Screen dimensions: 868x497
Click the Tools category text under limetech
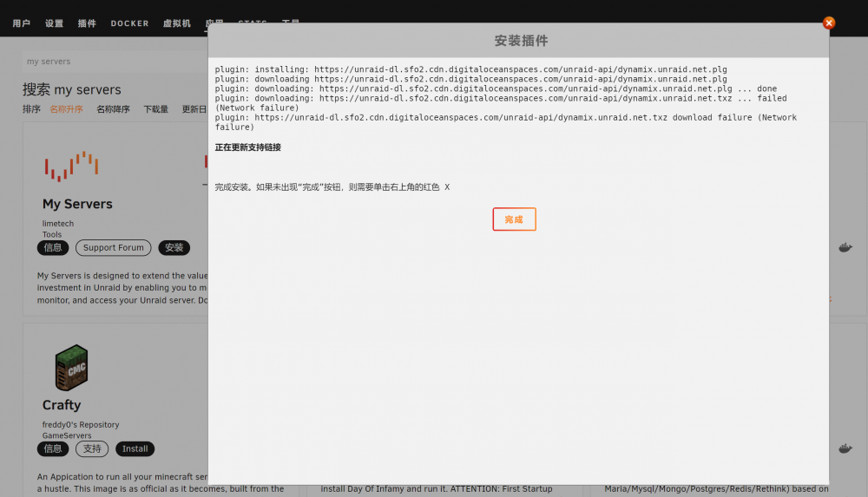point(51,234)
